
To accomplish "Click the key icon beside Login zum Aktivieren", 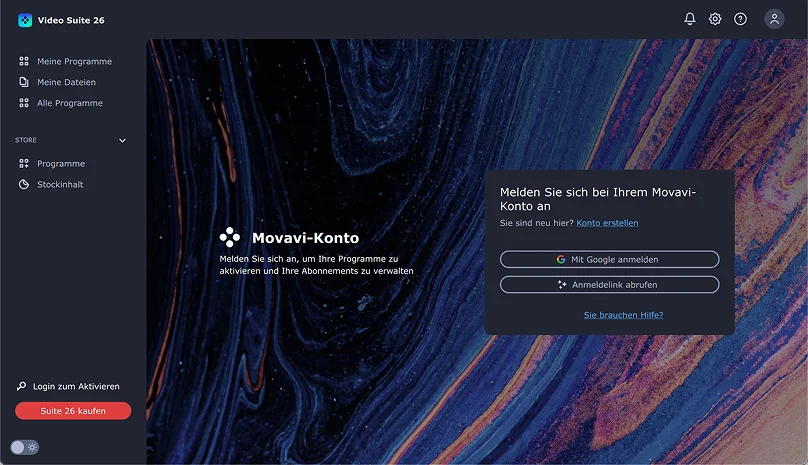I will tap(21, 386).
